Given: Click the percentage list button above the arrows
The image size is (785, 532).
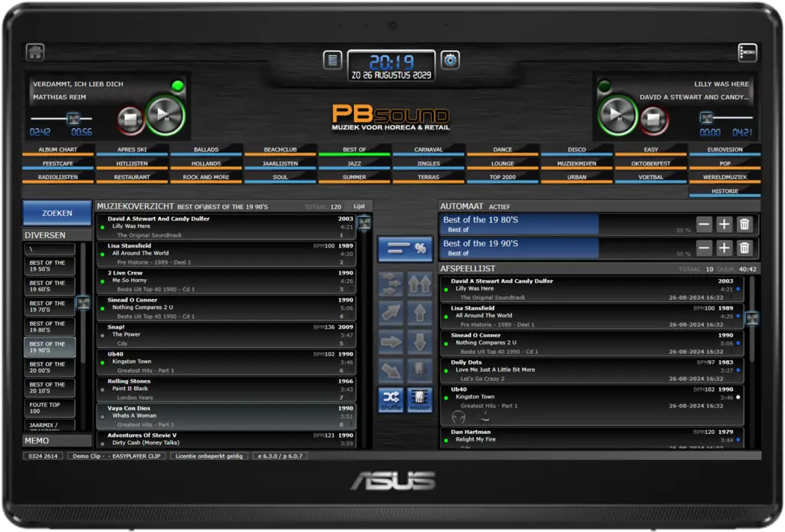Looking at the screenshot, I should pyautogui.click(x=405, y=248).
